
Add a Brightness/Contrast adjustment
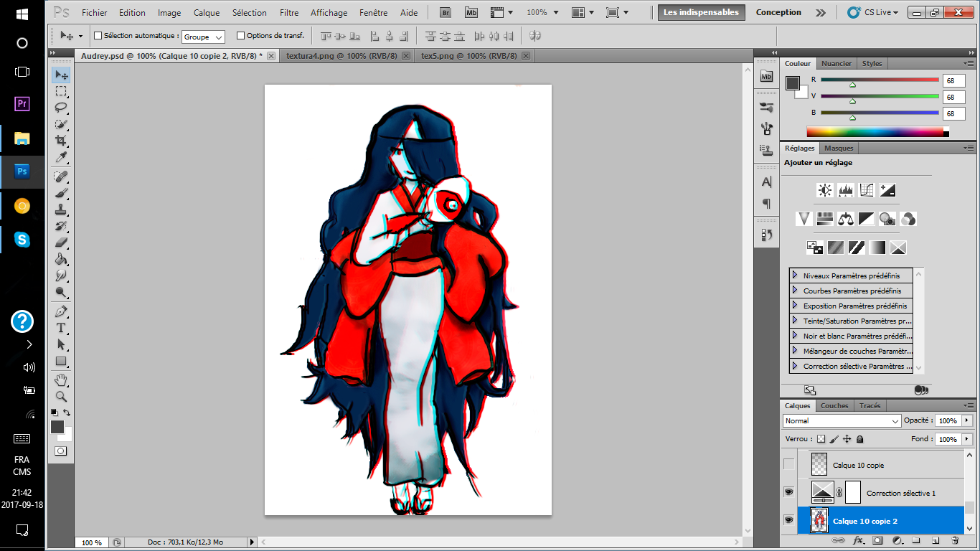pos(825,190)
